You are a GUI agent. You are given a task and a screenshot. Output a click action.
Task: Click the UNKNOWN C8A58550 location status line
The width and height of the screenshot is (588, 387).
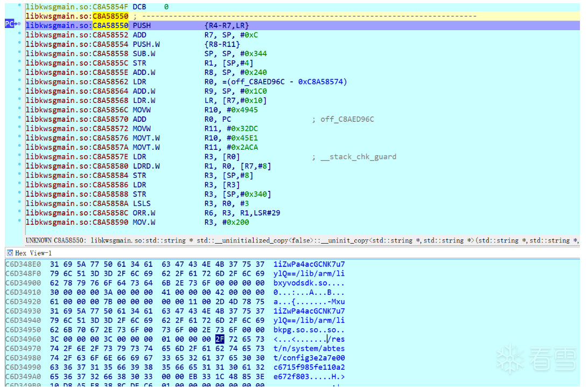pyautogui.click(x=302, y=240)
